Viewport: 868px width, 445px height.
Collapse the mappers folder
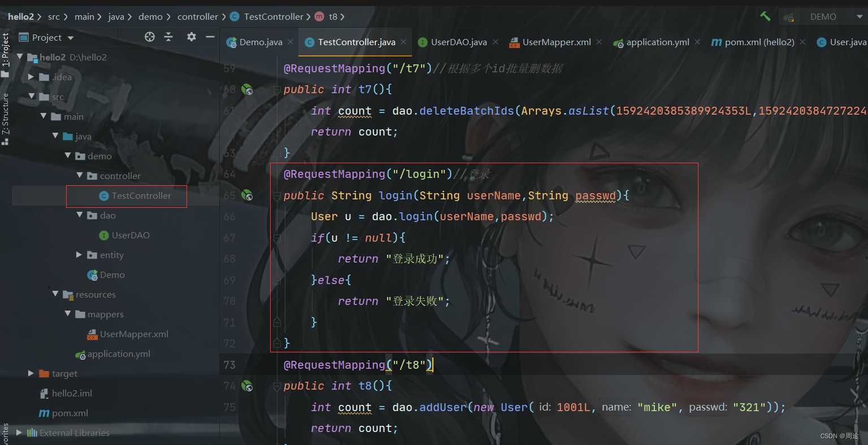tap(68, 314)
